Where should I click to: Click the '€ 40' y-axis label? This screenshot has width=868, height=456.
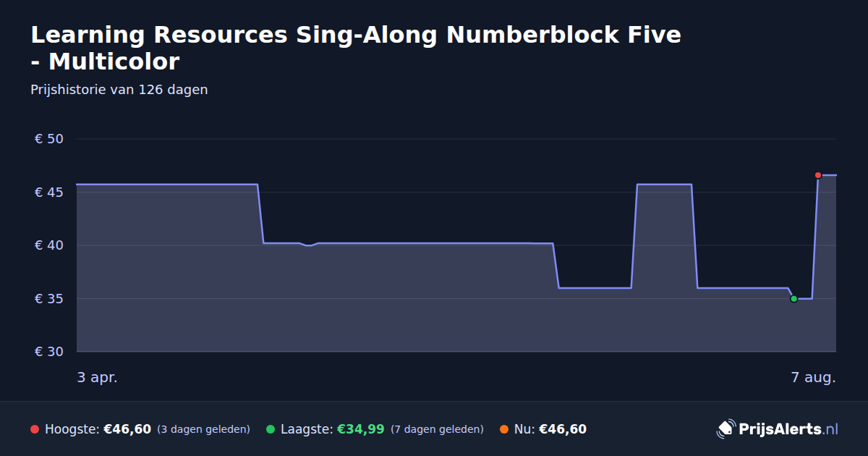(x=49, y=245)
